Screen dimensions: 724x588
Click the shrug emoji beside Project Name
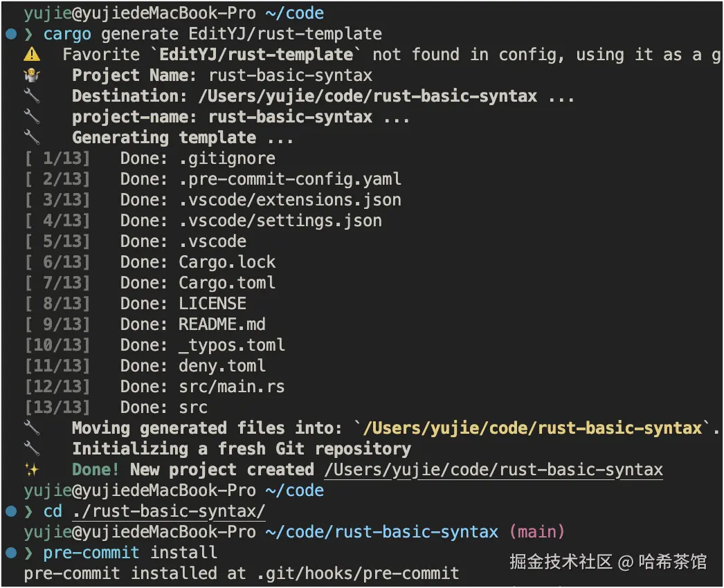tap(32, 75)
